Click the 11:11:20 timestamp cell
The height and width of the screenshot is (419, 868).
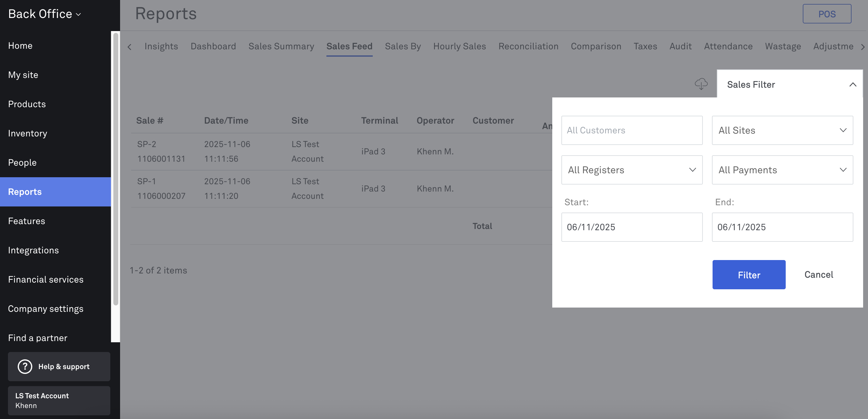tap(221, 195)
